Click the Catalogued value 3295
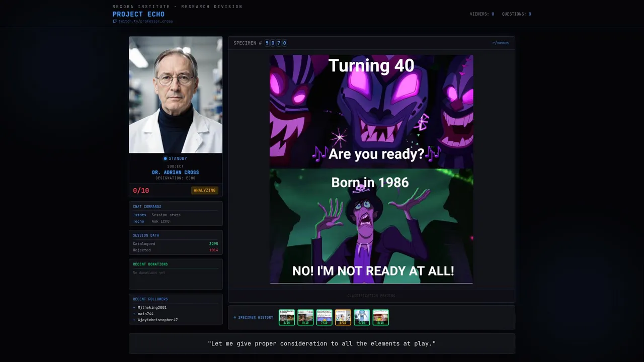Screen dimensions: 644x362 tap(213, 244)
